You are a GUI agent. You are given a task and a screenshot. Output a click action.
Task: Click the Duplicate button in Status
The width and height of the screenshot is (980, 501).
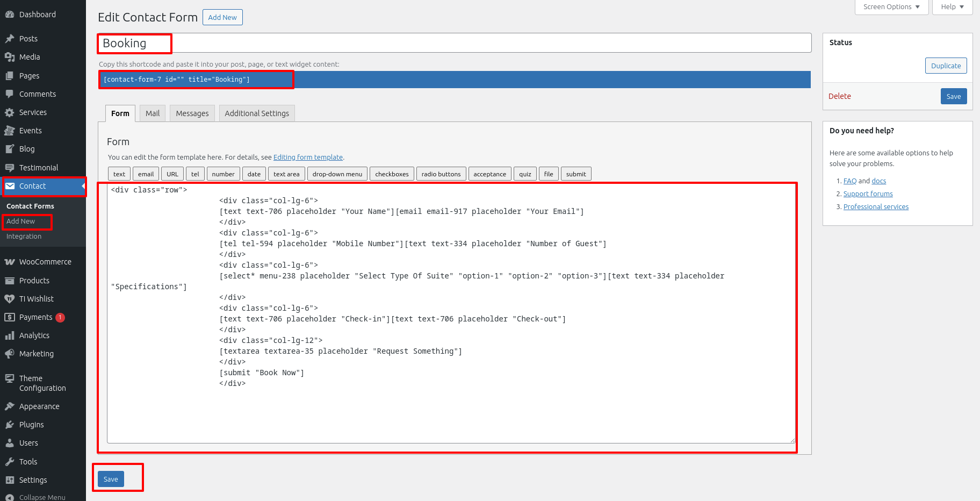(x=946, y=66)
